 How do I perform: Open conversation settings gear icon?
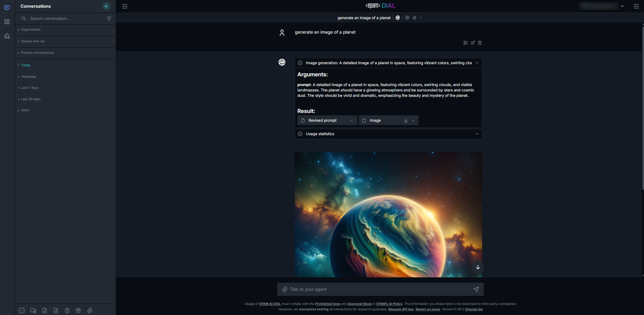[x=407, y=18]
